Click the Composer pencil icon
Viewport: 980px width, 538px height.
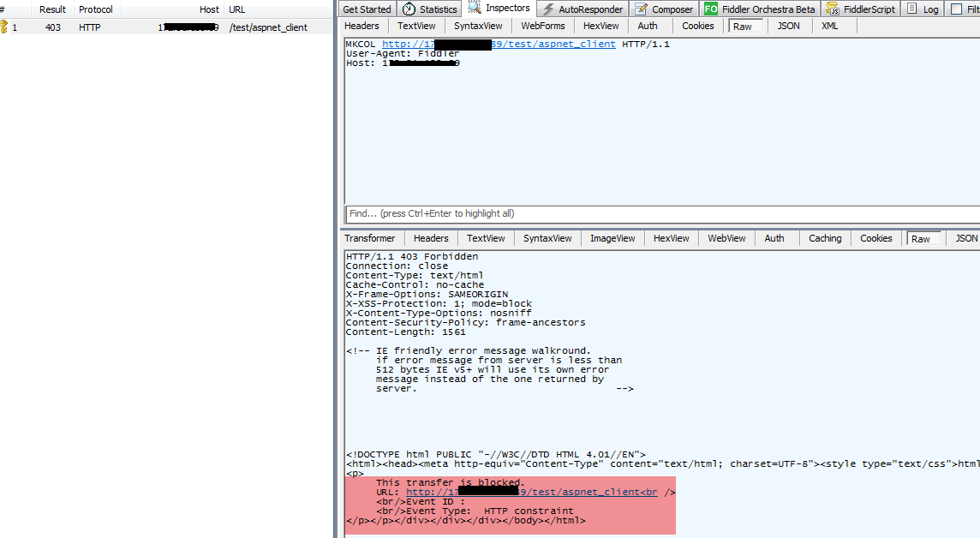tap(641, 9)
